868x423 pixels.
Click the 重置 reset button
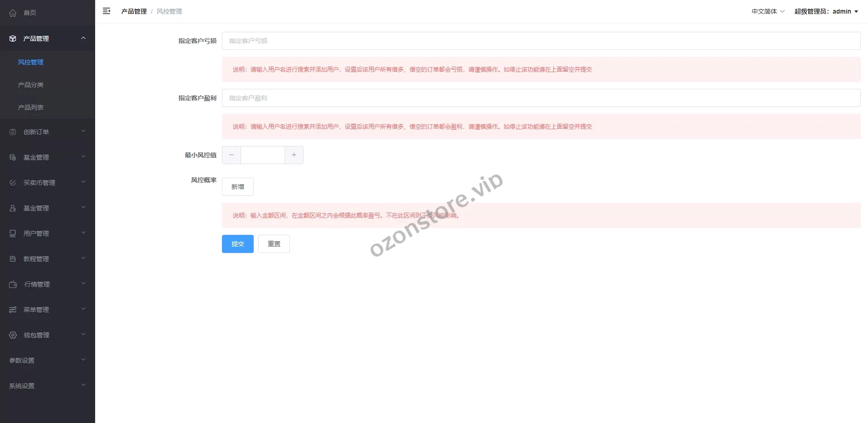[274, 244]
